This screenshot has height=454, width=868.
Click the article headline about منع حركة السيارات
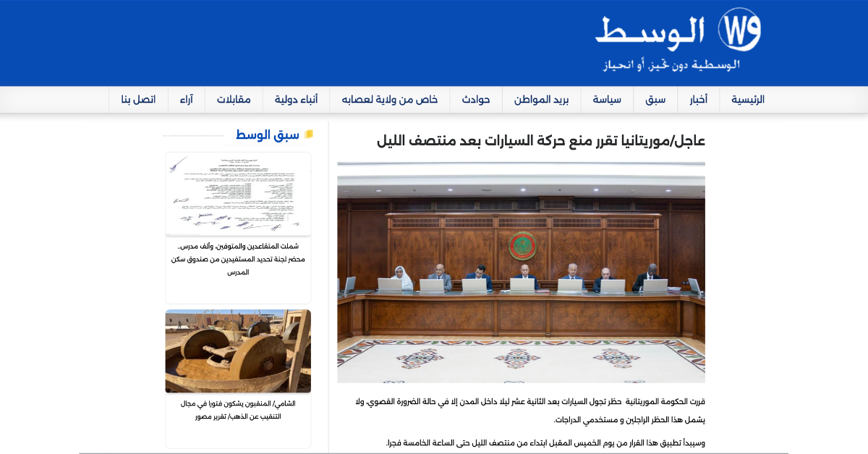[x=540, y=140]
